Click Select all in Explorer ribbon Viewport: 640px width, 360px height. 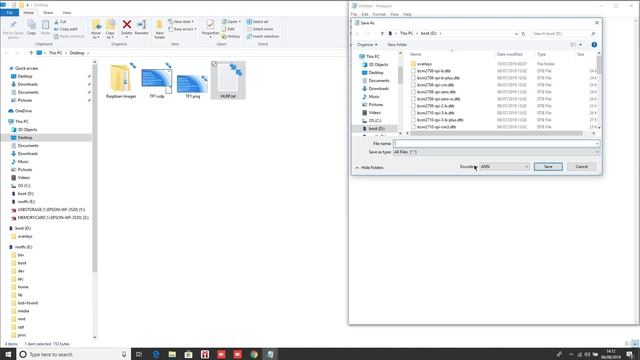tap(258, 22)
